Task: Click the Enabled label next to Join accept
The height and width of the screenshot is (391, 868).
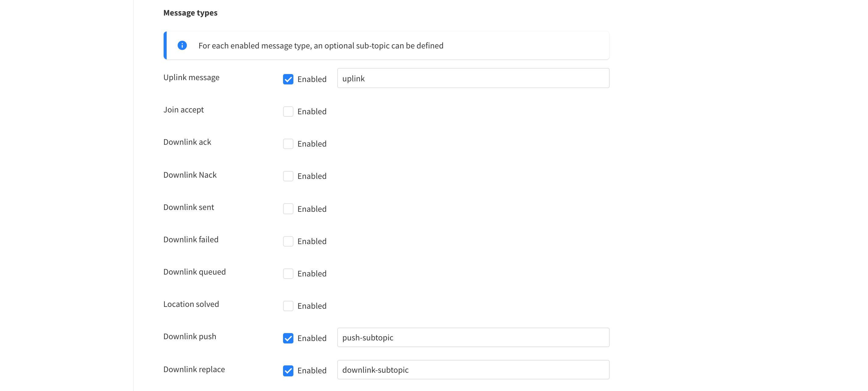Action: 312,112
